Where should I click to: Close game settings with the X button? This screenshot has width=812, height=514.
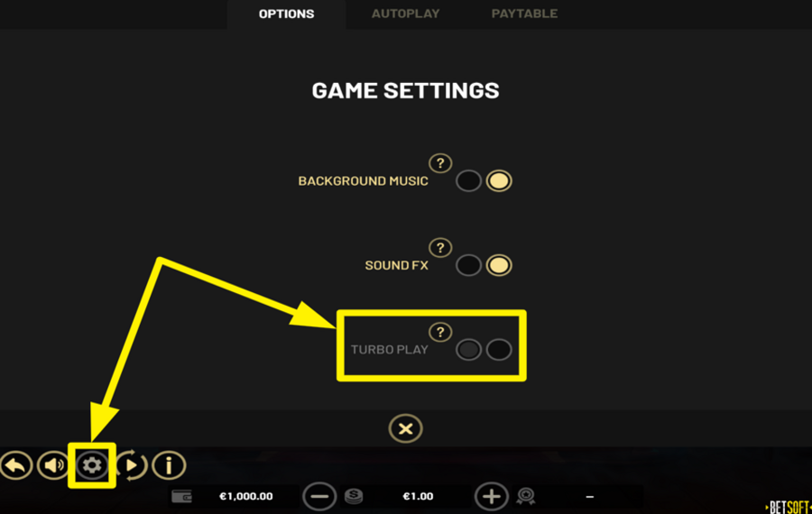click(405, 428)
